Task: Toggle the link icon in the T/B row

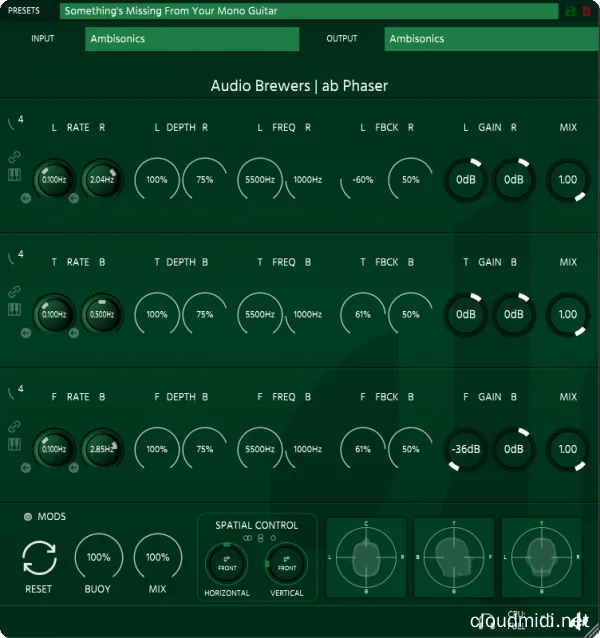Action: tap(14, 292)
